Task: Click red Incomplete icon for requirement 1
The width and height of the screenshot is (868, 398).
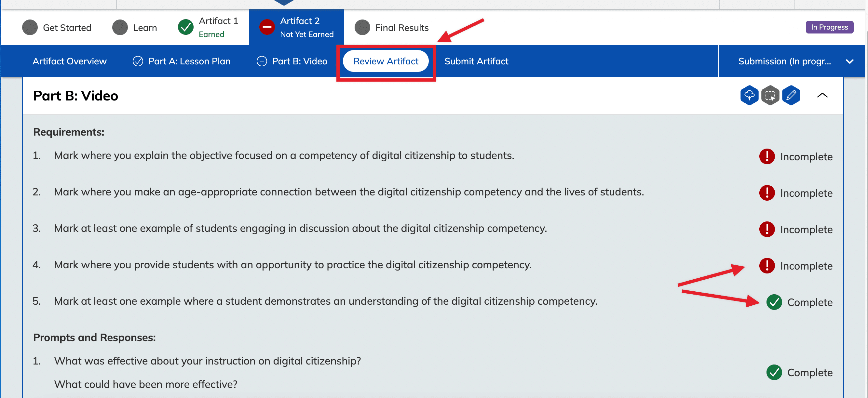Action: (x=767, y=157)
